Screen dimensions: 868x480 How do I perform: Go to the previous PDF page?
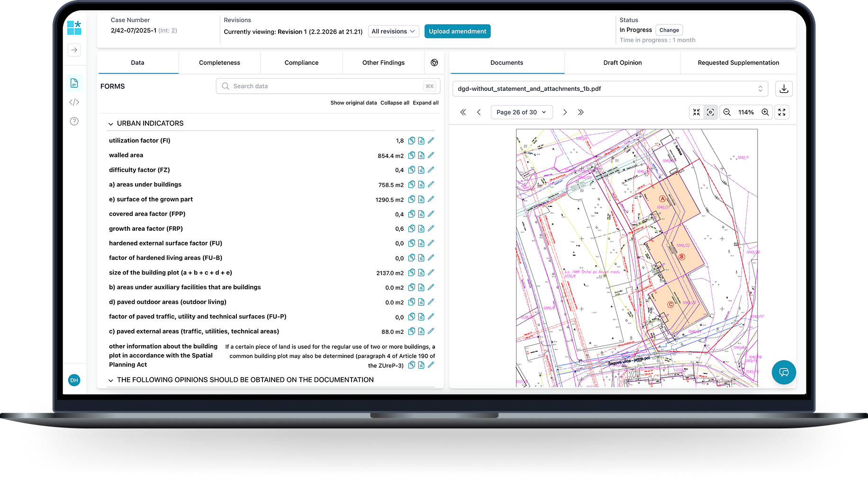point(479,112)
